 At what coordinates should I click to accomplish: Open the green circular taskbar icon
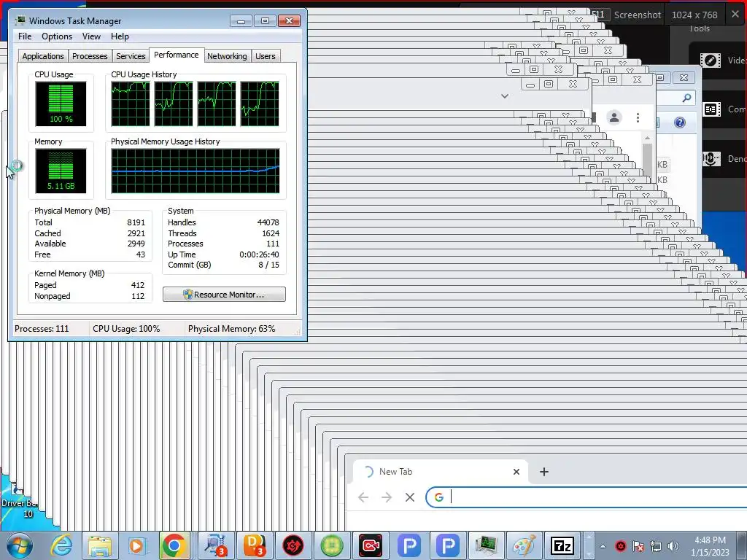coord(332,545)
